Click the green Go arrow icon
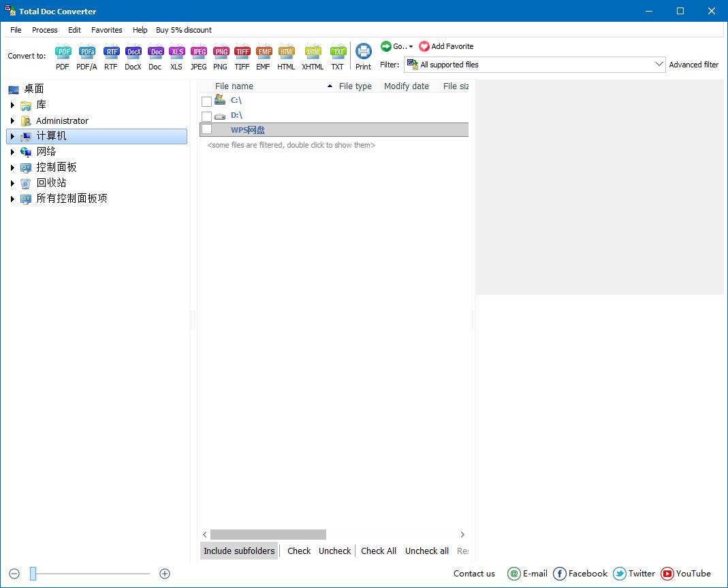Viewport: 728px width, 588px height. [x=386, y=46]
